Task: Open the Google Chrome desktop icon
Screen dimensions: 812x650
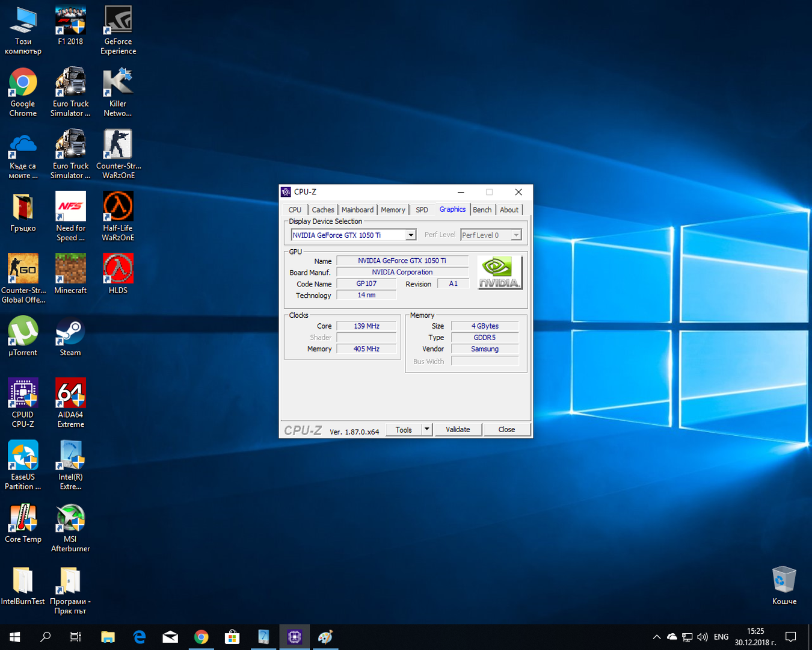Action: tap(23, 92)
